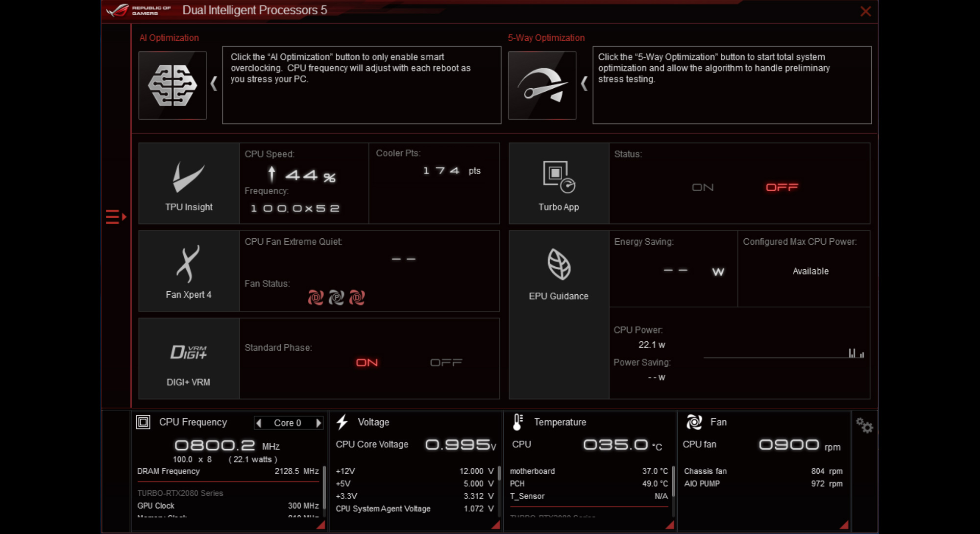This screenshot has height=534, width=980.
Task: Click the motherboard temperature row
Action: [588, 471]
